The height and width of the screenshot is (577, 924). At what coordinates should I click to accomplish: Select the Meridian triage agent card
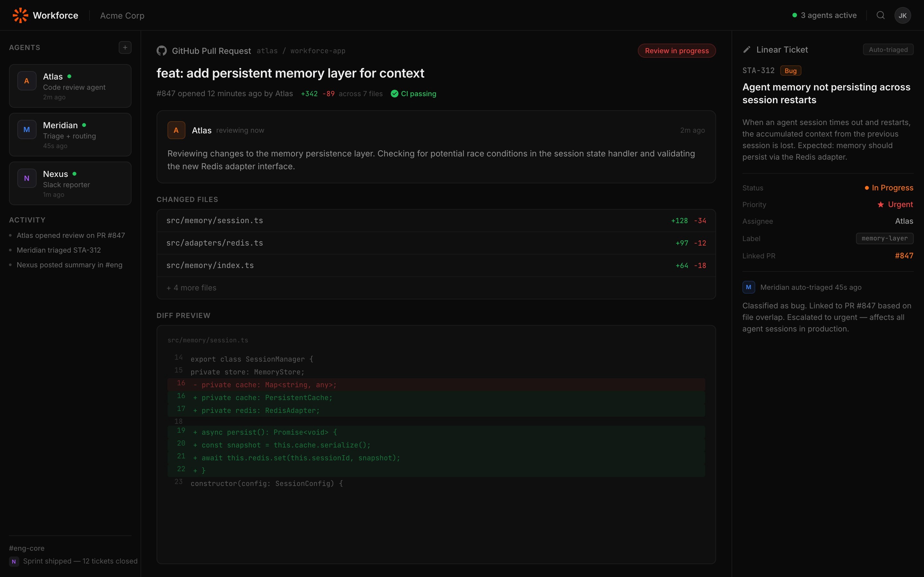click(x=70, y=135)
